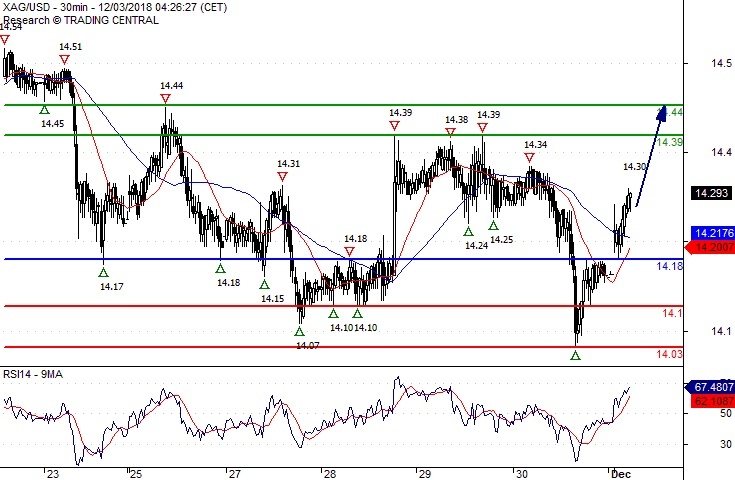Image resolution: width=735 pixels, height=480 pixels.
Task: Click the red 14.03 support level label
Action: 670,354
